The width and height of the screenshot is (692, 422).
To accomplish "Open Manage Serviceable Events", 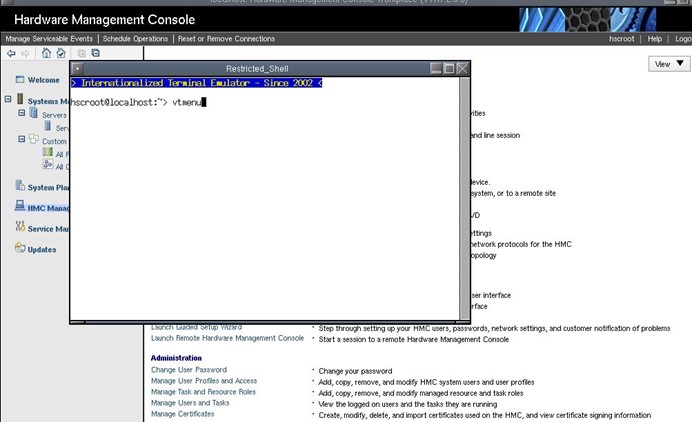I will pyautogui.click(x=49, y=39).
